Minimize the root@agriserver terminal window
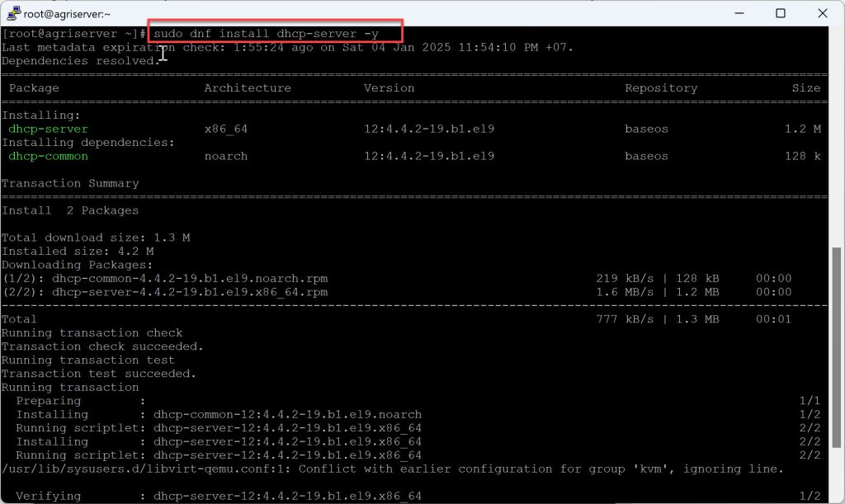The width and height of the screenshot is (845, 504). (739, 13)
